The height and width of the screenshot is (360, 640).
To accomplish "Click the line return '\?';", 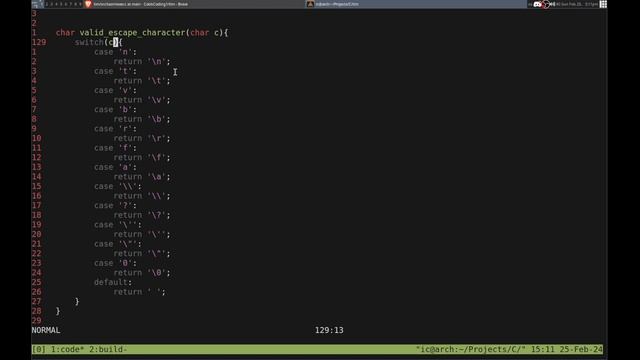I will (142, 215).
